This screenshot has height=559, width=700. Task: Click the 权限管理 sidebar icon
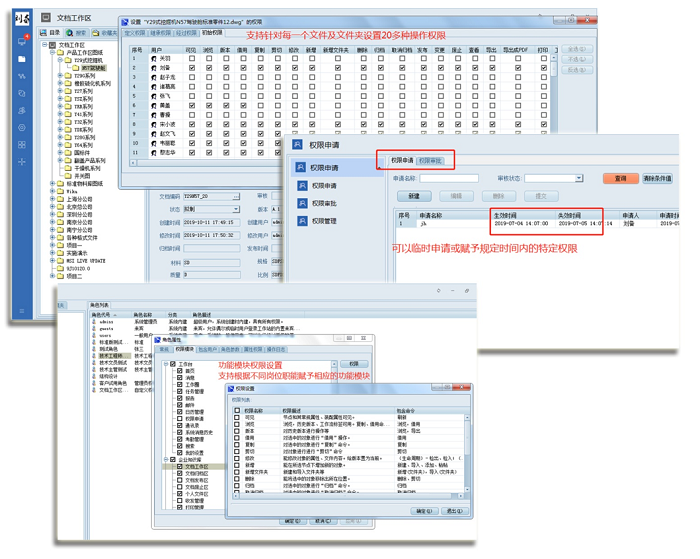(301, 221)
